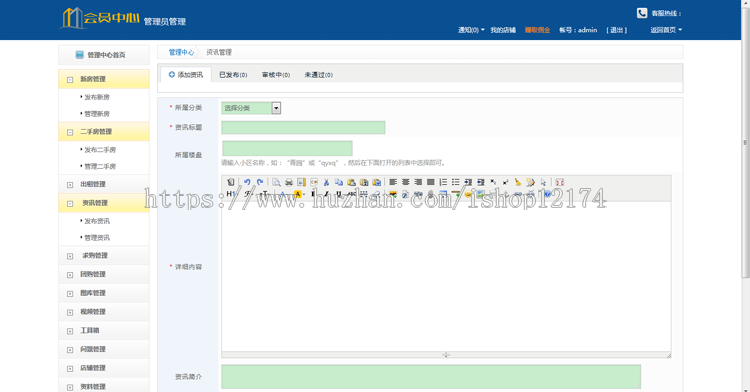Open the H1 heading format menu
Viewport: 750px width, 392px height.
[231, 194]
